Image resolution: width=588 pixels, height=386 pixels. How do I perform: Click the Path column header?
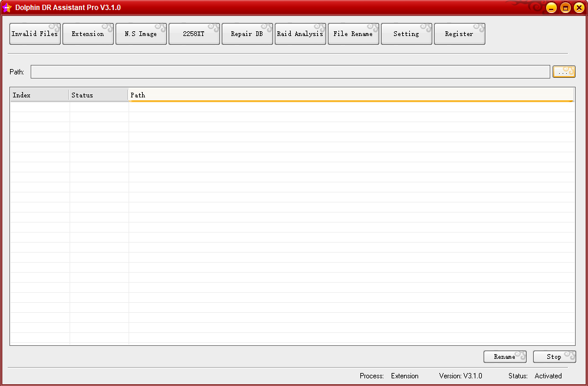350,95
